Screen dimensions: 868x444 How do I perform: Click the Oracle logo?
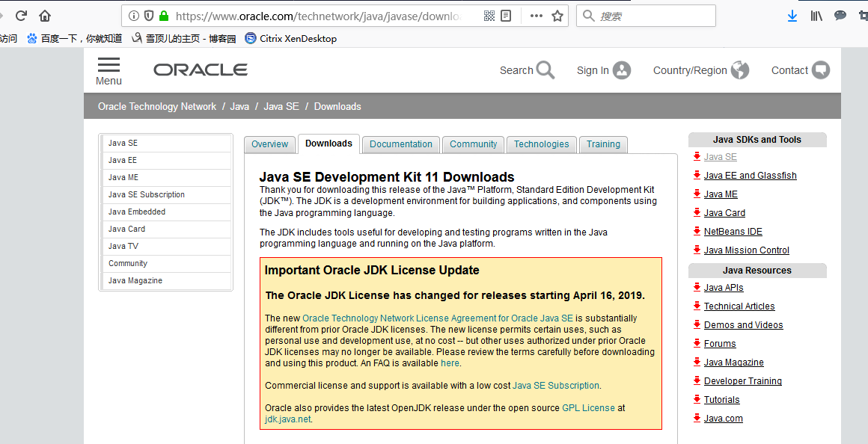tap(201, 70)
